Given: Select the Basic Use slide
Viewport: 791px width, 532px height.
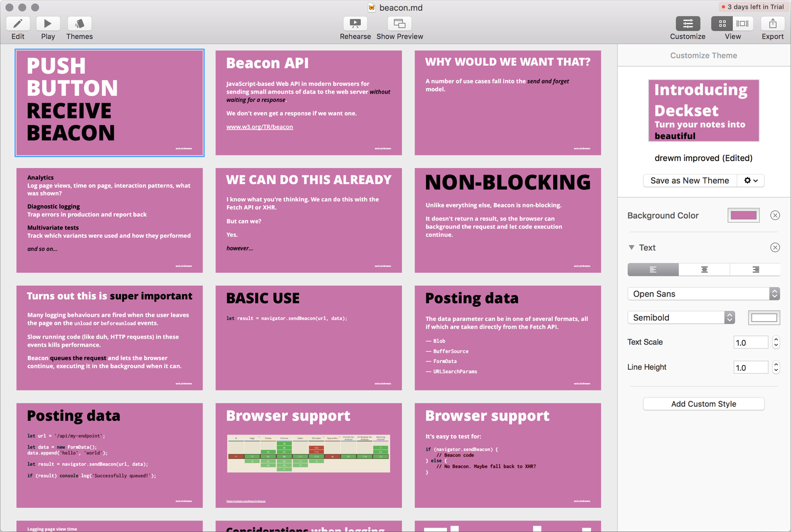Looking at the screenshot, I should [308, 338].
